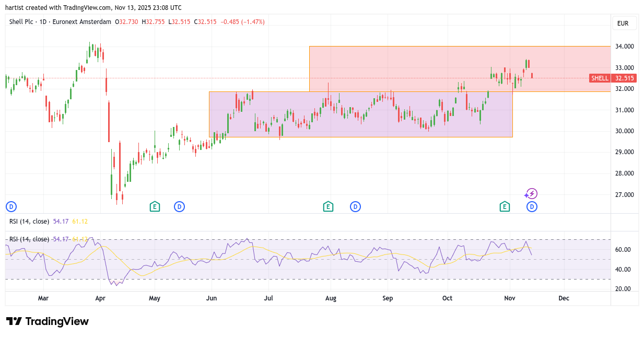This screenshot has width=644, height=337.
Task: Open the dividend marker in mid-May
Action: tap(179, 206)
